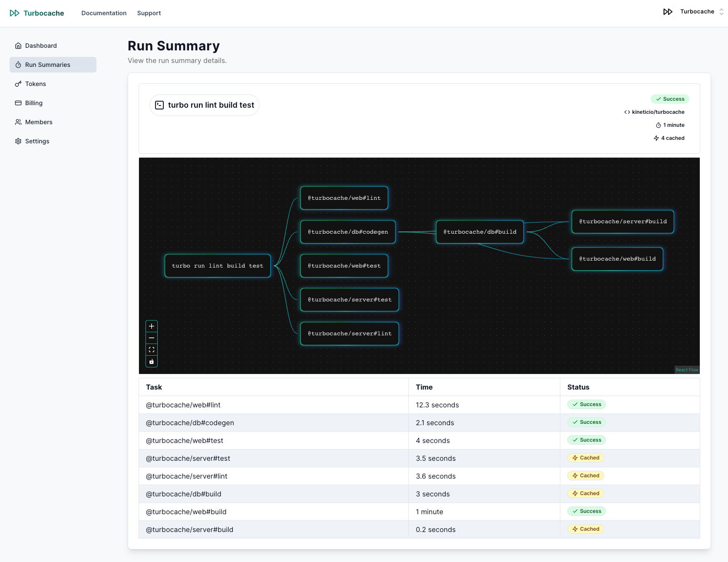The height and width of the screenshot is (562, 728).
Task: Open Support in top navigation
Action: click(x=149, y=13)
